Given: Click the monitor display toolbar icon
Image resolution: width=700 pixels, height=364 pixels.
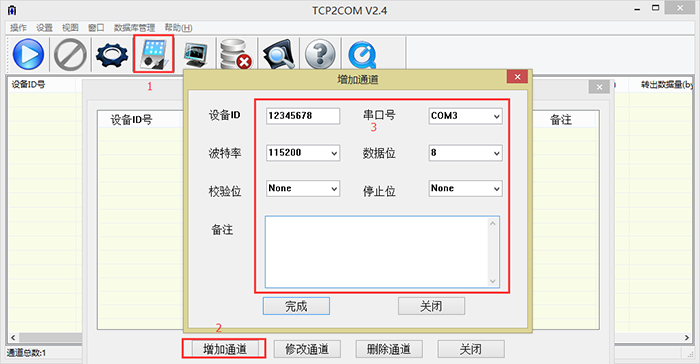Looking at the screenshot, I should pyautogui.click(x=196, y=54).
